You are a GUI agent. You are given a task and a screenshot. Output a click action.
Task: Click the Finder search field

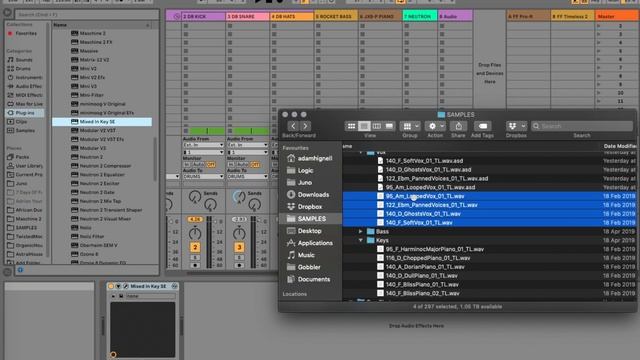582,126
